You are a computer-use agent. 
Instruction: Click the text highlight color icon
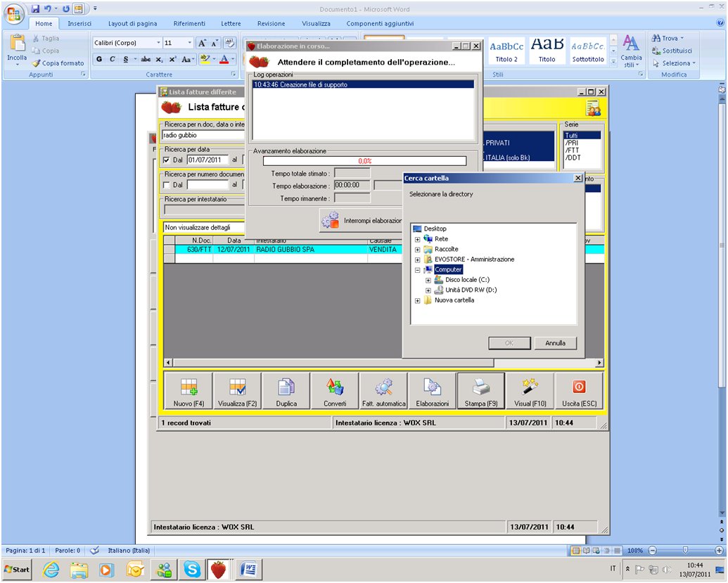[205, 59]
